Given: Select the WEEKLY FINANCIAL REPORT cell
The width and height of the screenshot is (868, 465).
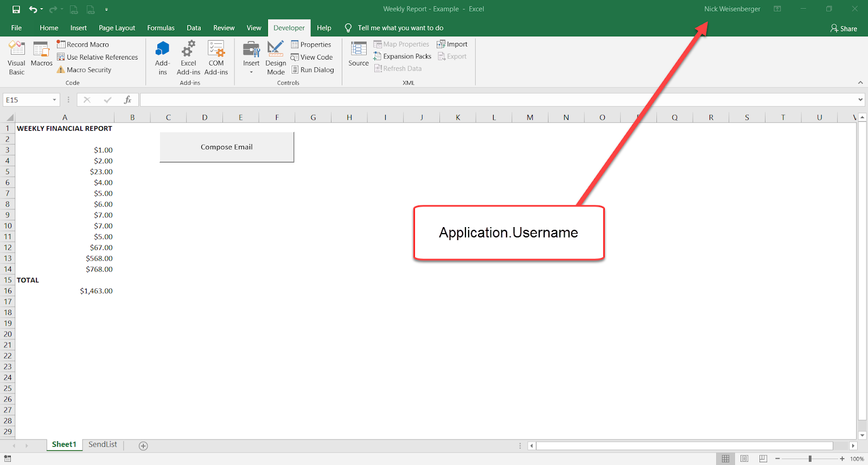Looking at the screenshot, I should click(65, 128).
